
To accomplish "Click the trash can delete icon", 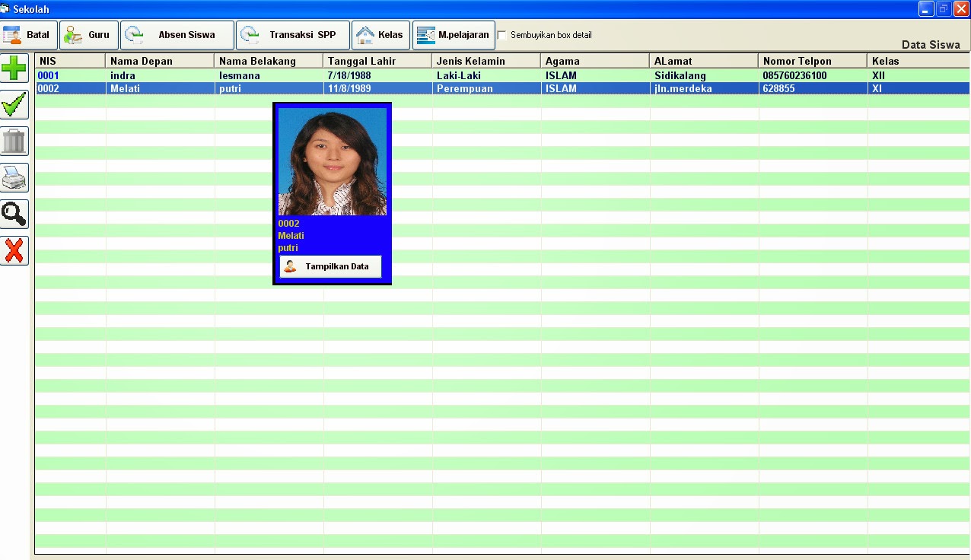I will point(14,141).
